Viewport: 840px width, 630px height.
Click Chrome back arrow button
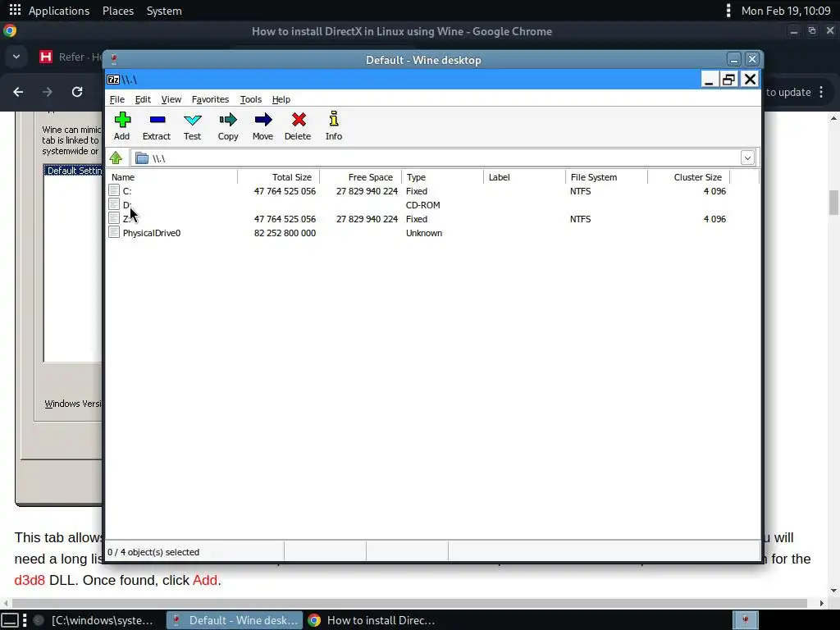[18, 92]
